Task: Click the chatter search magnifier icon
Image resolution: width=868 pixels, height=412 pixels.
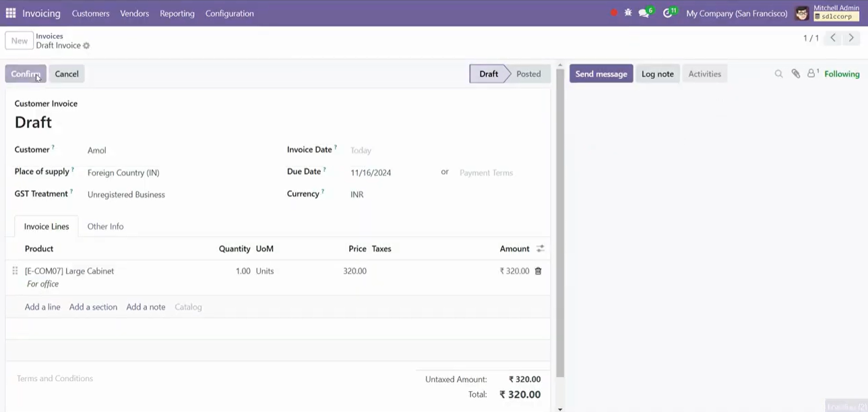Action: click(778, 74)
